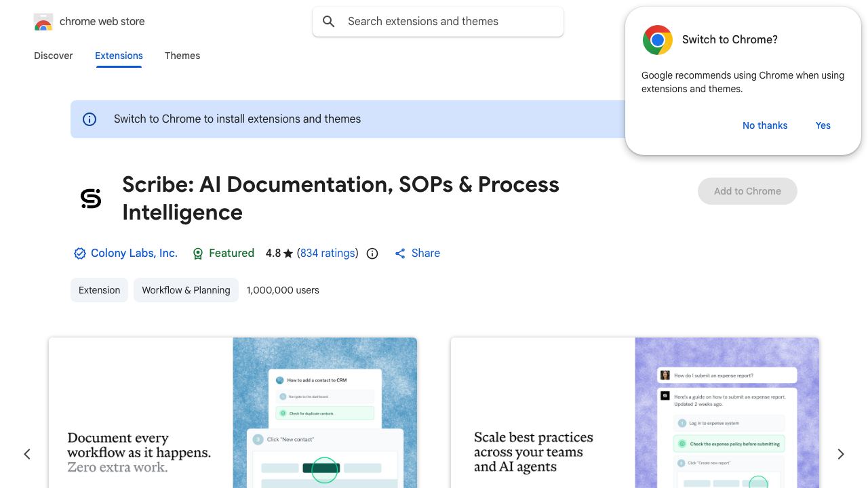Click 'Switch to Chrome to install' banner text
The width and height of the screenshot is (868, 488).
237,119
